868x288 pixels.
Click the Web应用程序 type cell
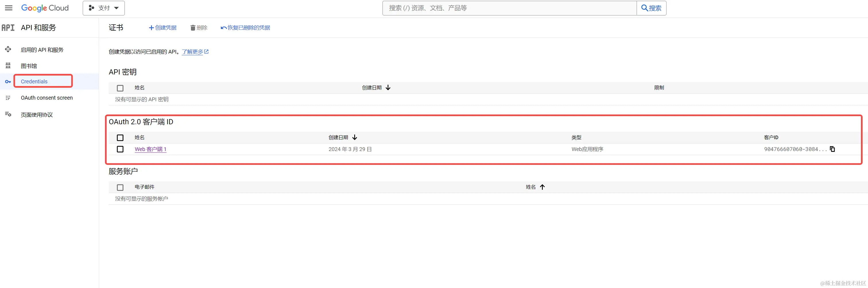point(587,149)
